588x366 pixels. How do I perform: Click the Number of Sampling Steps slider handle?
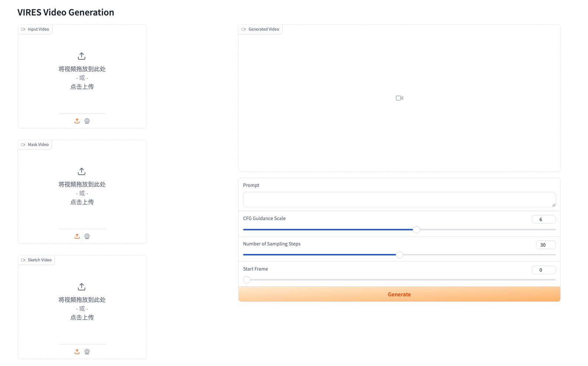(400, 255)
